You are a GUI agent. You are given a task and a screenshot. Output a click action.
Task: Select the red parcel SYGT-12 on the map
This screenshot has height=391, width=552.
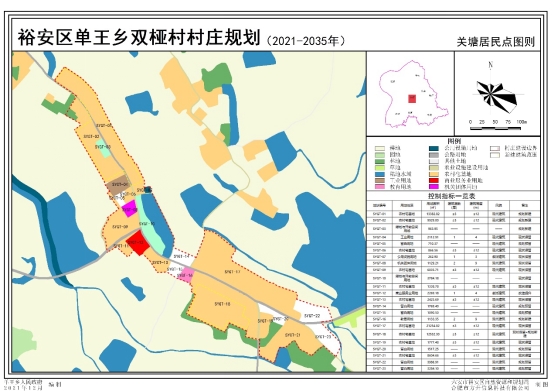[x=138, y=242]
